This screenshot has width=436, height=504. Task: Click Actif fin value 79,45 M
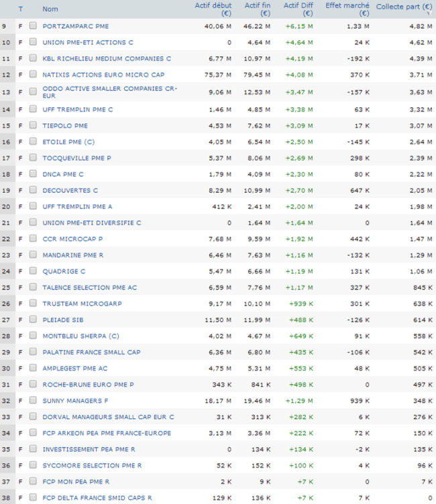tap(257, 75)
